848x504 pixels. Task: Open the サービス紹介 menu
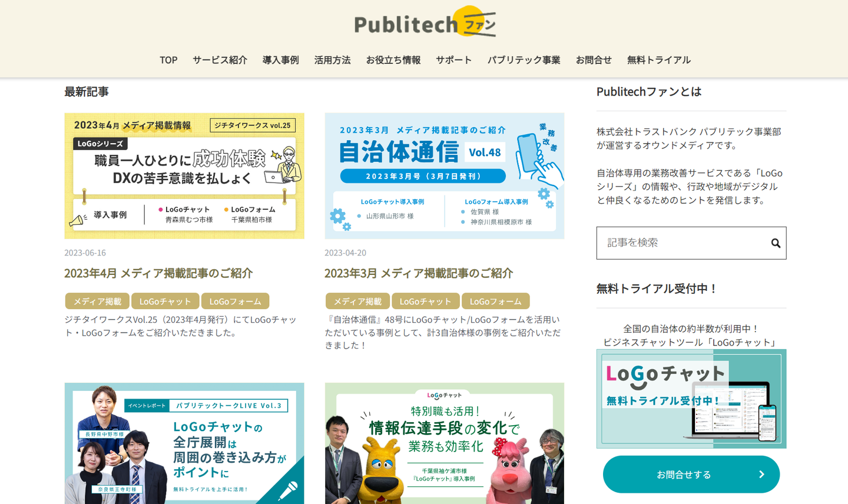tap(220, 60)
